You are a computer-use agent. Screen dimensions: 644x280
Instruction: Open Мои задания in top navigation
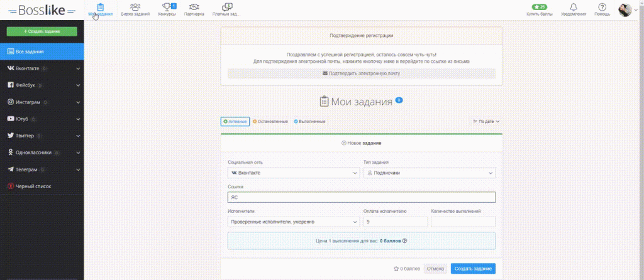pyautogui.click(x=100, y=10)
